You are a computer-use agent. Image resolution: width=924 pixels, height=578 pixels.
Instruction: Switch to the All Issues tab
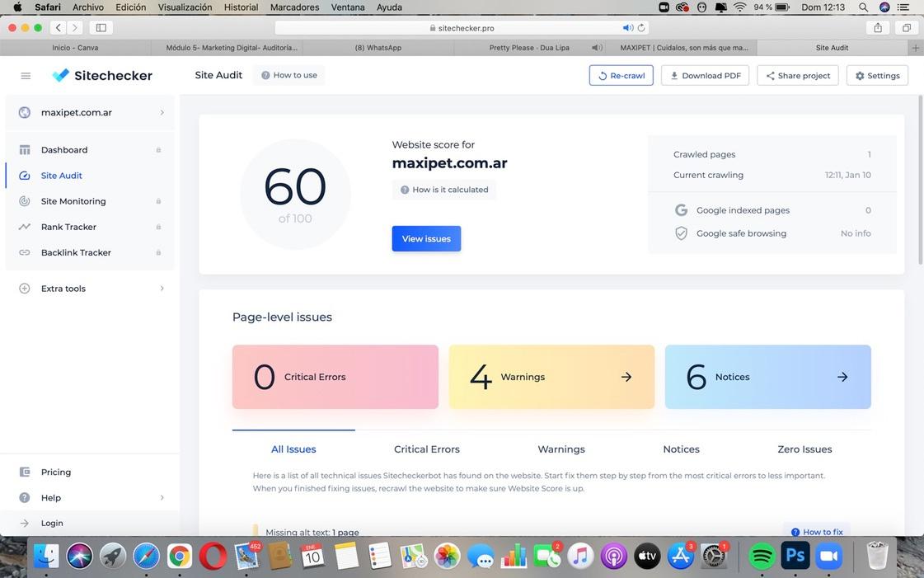pos(293,449)
